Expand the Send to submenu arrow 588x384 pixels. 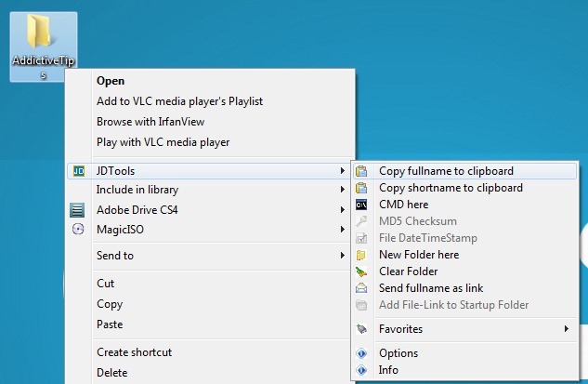(x=342, y=256)
